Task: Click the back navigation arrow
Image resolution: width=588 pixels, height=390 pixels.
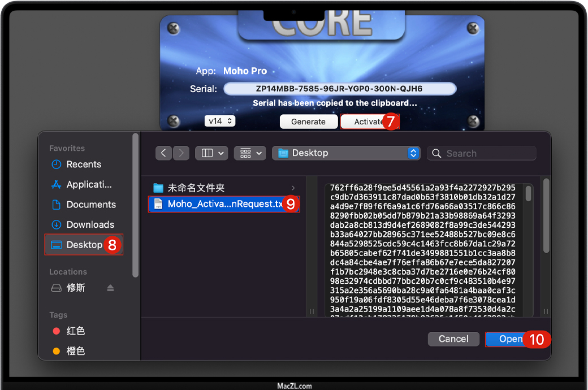Action: (x=164, y=153)
